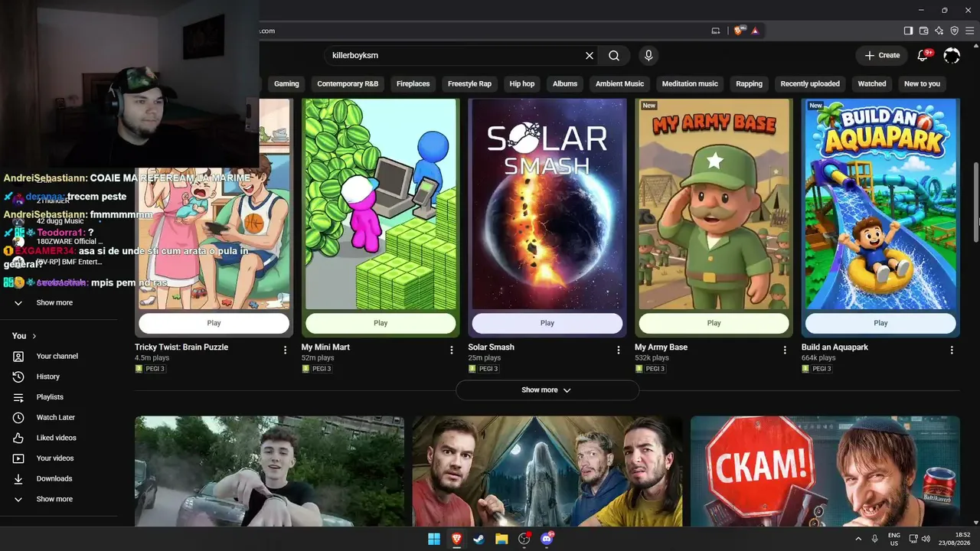Select the Contemporary R&B chip

tap(348, 84)
